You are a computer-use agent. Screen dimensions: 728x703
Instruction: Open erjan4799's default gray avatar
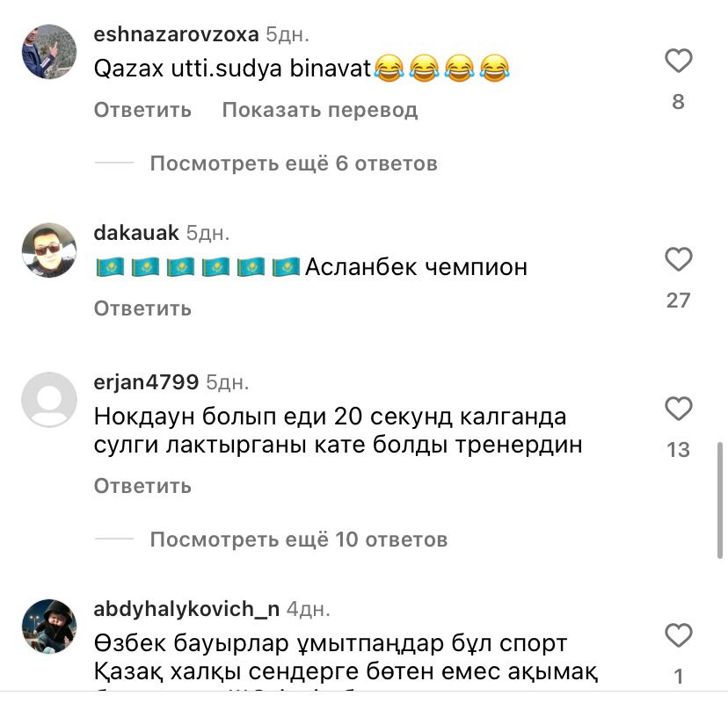[x=49, y=400]
